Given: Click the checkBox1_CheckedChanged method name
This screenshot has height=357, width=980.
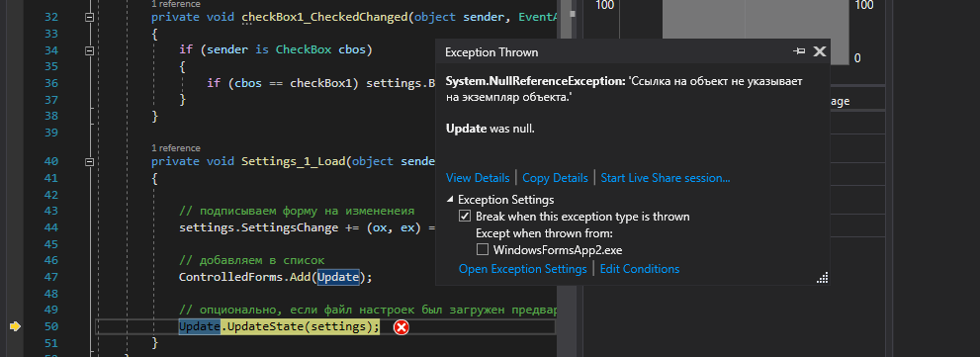Looking at the screenshot, I should [x=324, y=18].
